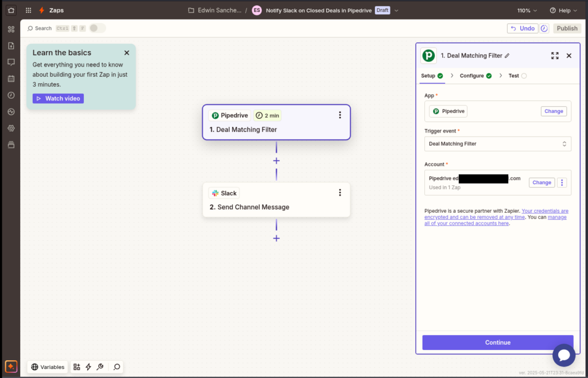The image size is (588, 378).
Task: Expand the Help menu
Action: (x=564, y=10)
